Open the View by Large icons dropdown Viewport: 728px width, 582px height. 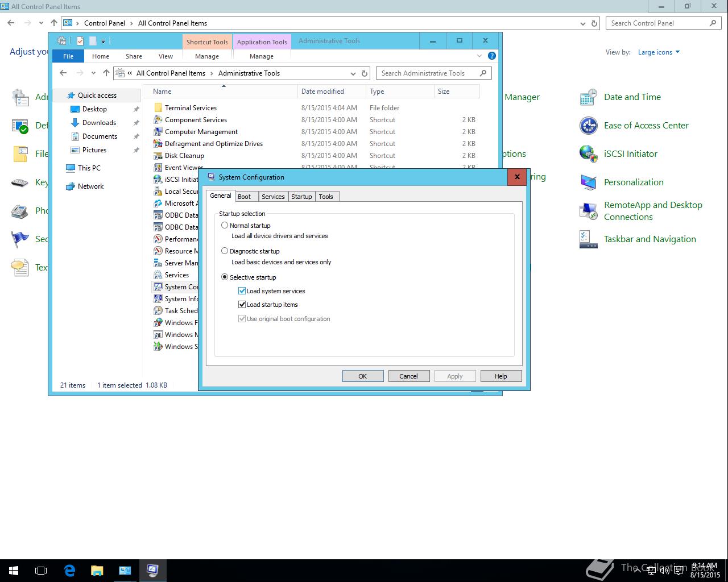pos(659,52)
